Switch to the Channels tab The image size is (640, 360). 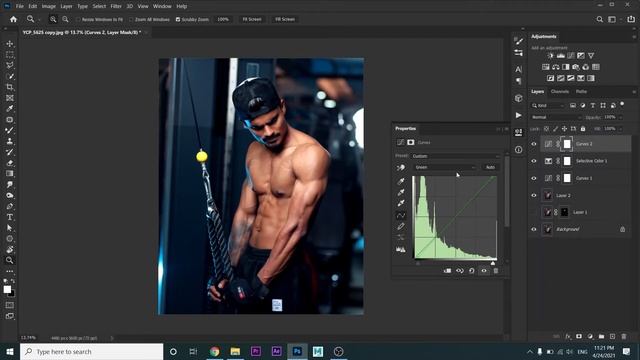(x=560, y=92)
